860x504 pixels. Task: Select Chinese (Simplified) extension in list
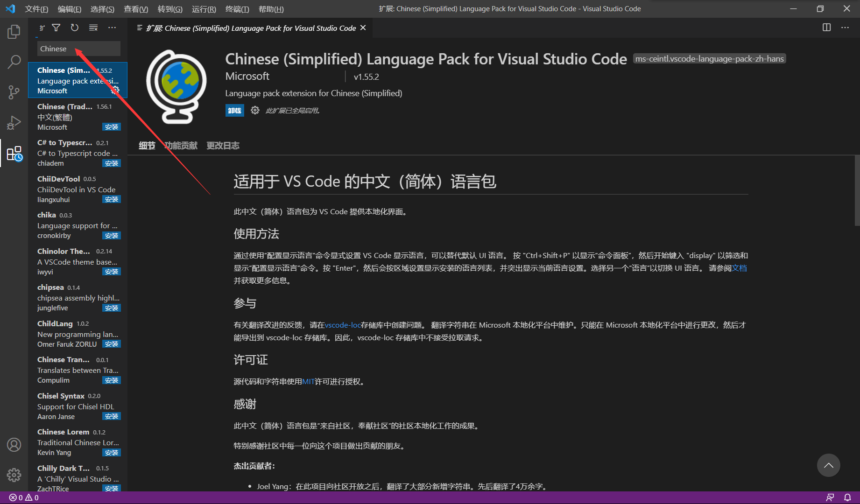pos(78,80)
